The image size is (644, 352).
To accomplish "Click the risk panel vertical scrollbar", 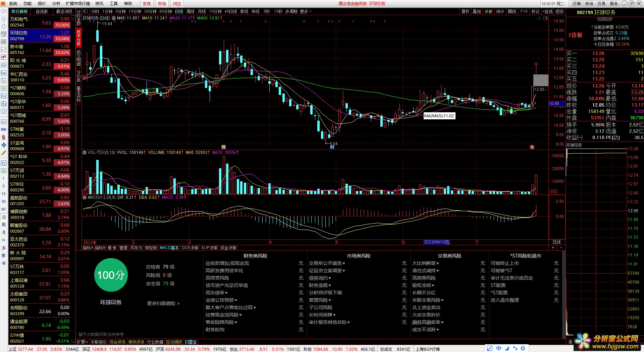I will pyautogui.click(x=563, y=295).
